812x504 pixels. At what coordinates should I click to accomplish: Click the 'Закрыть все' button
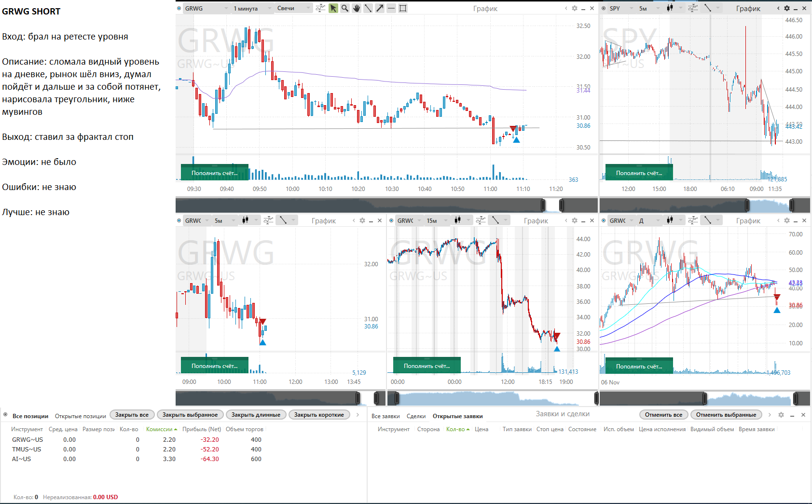pos(132,415)
